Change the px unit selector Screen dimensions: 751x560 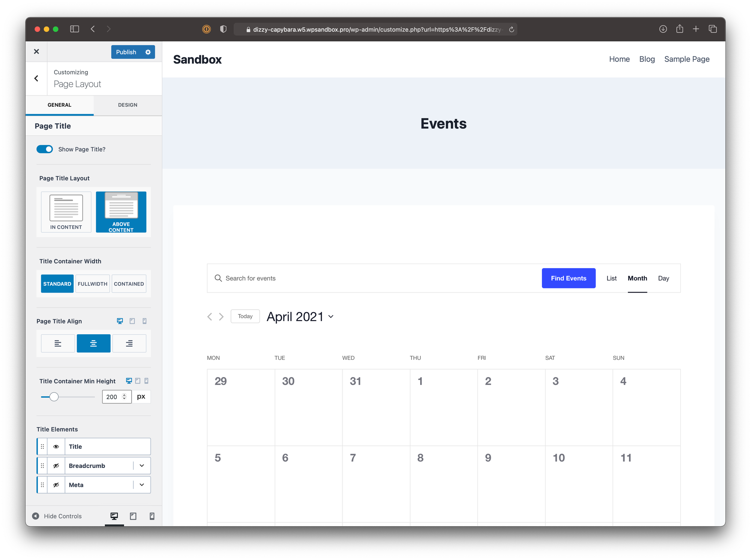click(141, 397)
